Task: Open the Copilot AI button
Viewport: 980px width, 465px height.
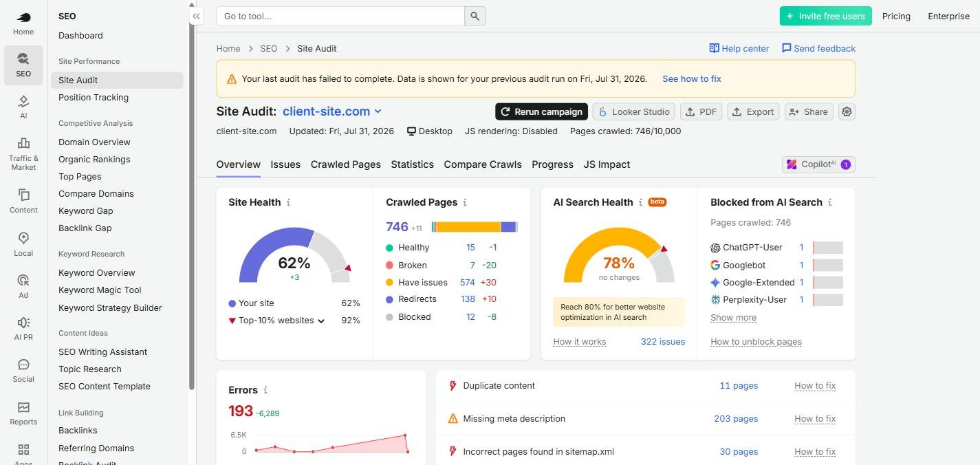Action: tap(818, 164)
